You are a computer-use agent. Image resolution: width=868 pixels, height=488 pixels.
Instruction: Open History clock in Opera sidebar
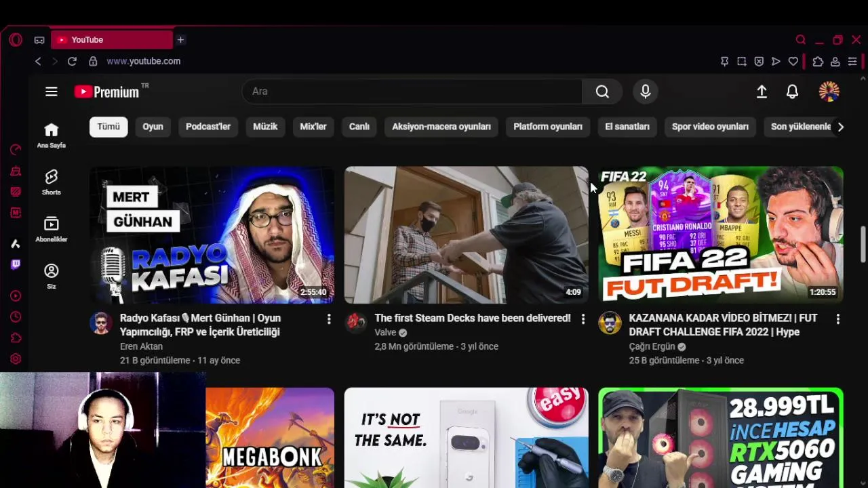[x=16, y=317]
